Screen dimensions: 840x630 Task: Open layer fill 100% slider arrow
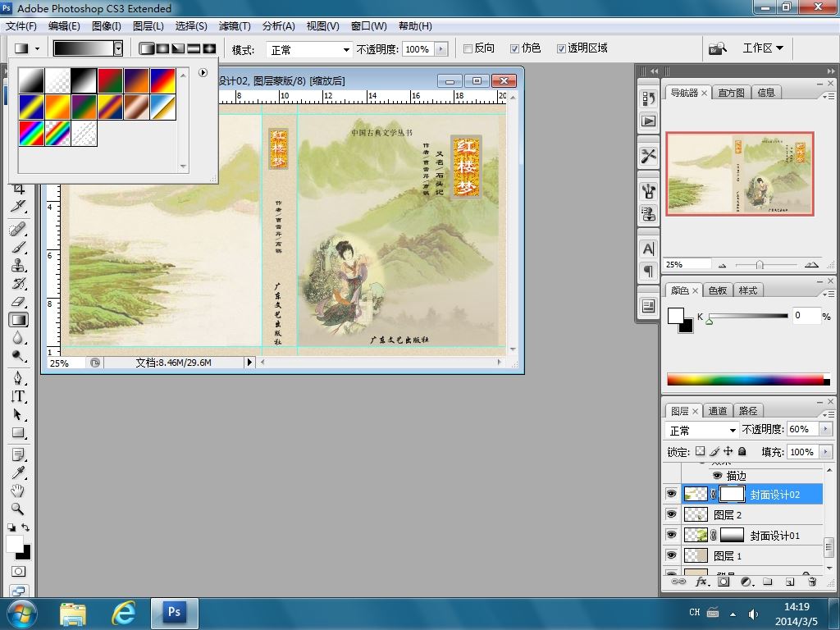[825, 452]
